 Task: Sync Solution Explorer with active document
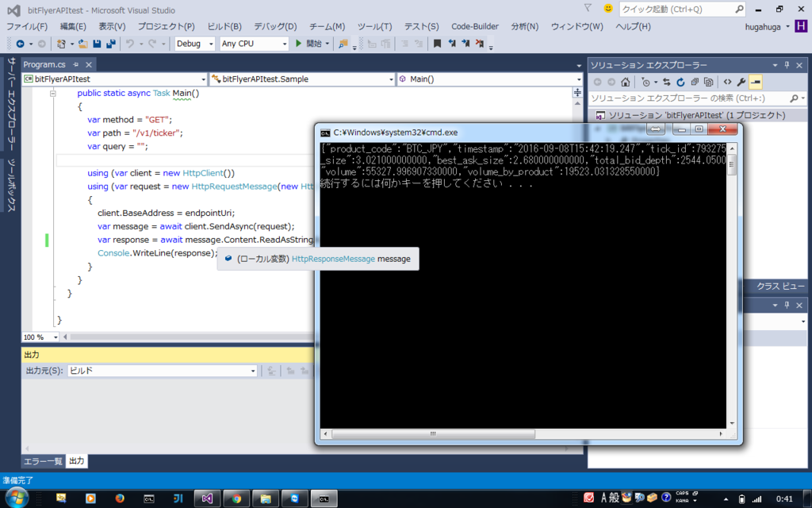[666, 82]
